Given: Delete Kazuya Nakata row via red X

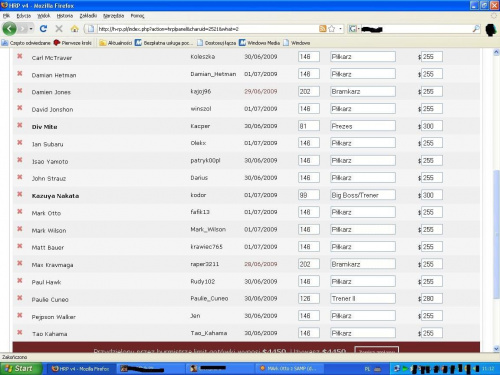Looking at the screenshot, I should point(20,194).
